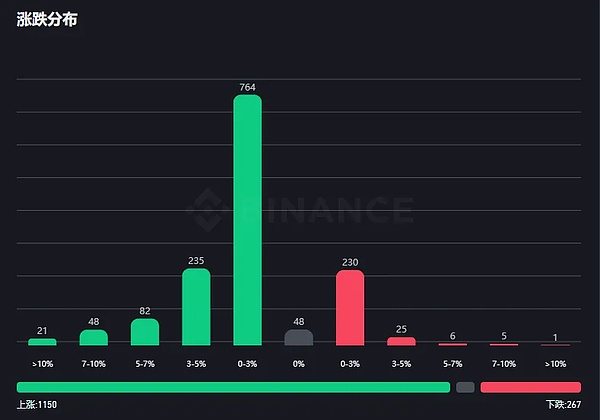The image size is (600, 420).
Task: Select the red 3-5% bar showing 25
Action: point(401,341)
